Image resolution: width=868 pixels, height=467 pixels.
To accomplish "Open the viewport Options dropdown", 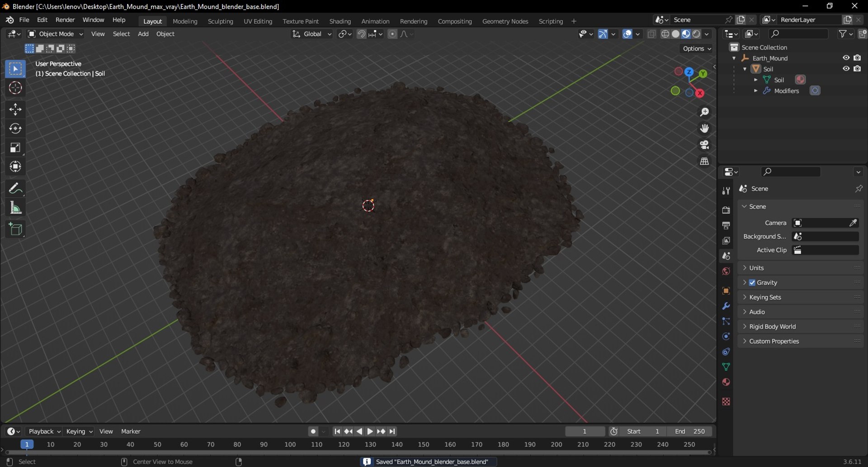I will click(696, 48).
